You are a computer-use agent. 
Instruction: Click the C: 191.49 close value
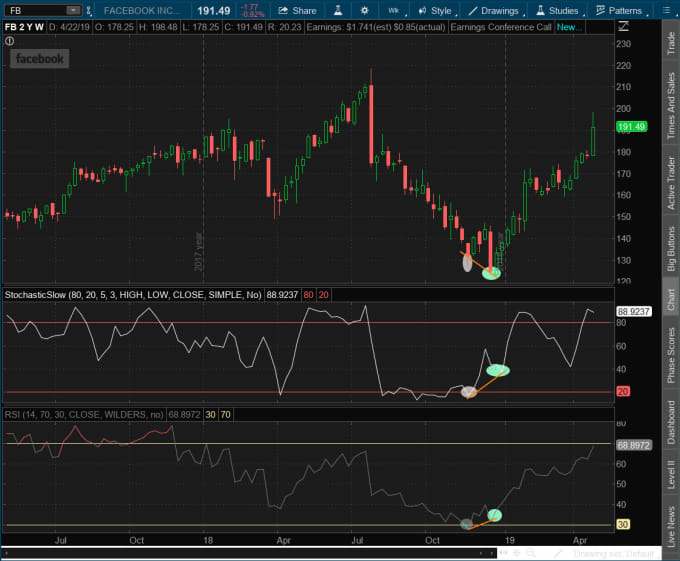coord(243,27)
